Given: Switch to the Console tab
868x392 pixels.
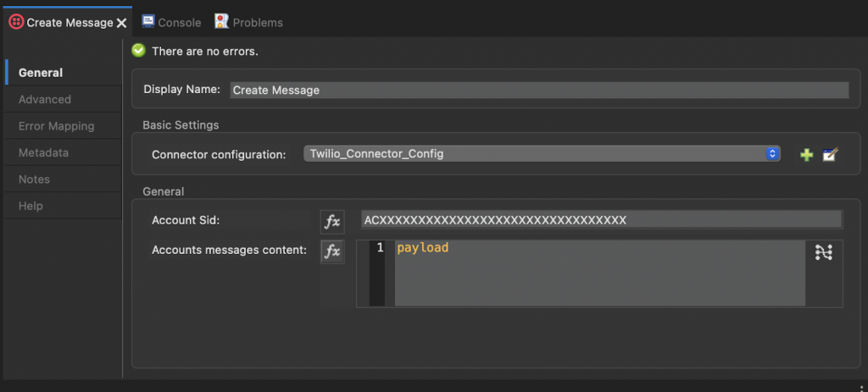Looking at the screenshot, I should pos(171,23).
